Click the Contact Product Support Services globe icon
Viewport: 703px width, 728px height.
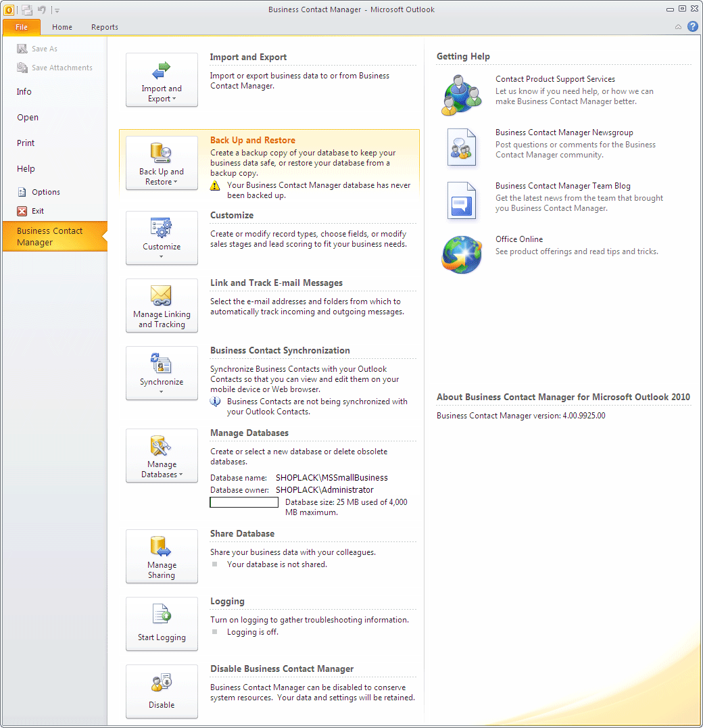pos(462,95)
